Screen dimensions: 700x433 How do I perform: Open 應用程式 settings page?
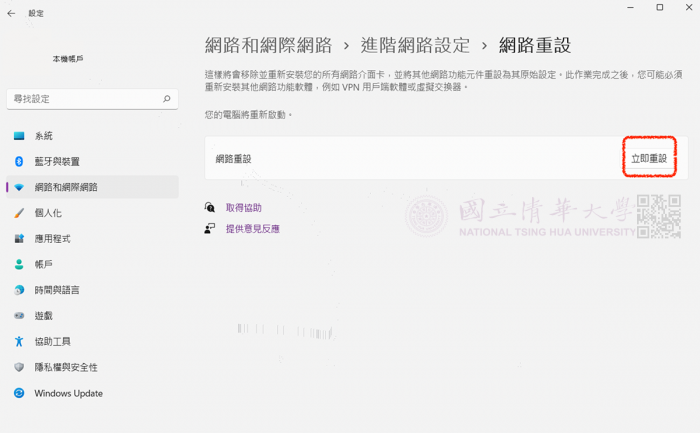coord(52,239)
